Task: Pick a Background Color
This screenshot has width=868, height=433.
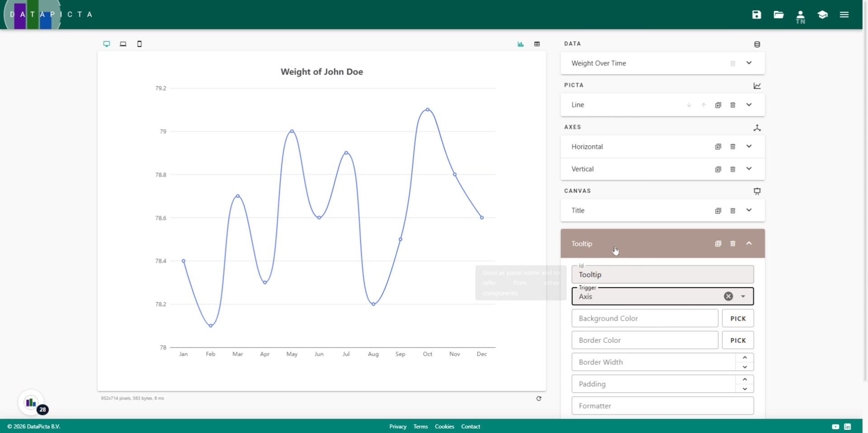Action: (x=737, y=318)
